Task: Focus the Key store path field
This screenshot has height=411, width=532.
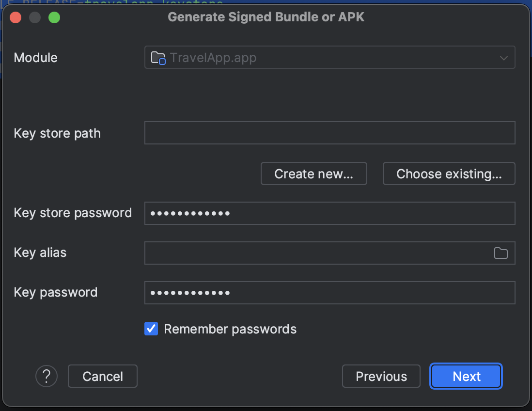Action: (x=330, y=133)
